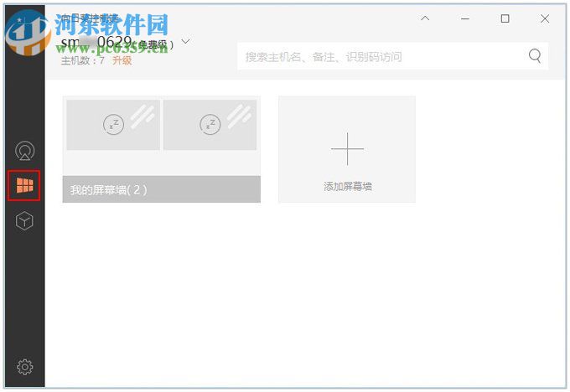This screenshot has height=392, width=570.
Task: Click the 添加屏幕墙 add tile
Action: pos(347,149)
